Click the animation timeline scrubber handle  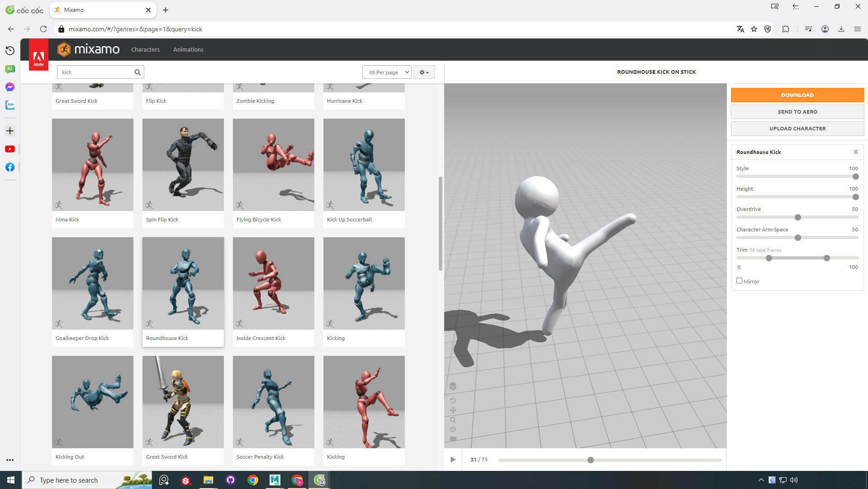coord(591,460)
